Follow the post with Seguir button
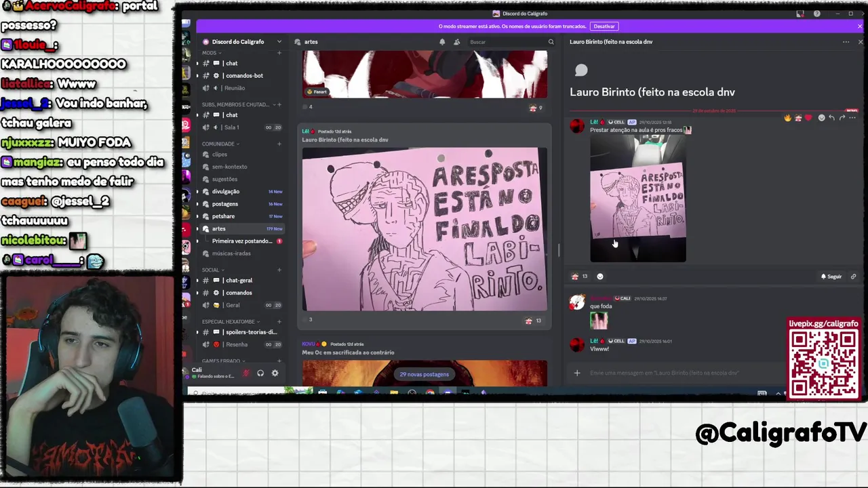 (x=831, y=277)
